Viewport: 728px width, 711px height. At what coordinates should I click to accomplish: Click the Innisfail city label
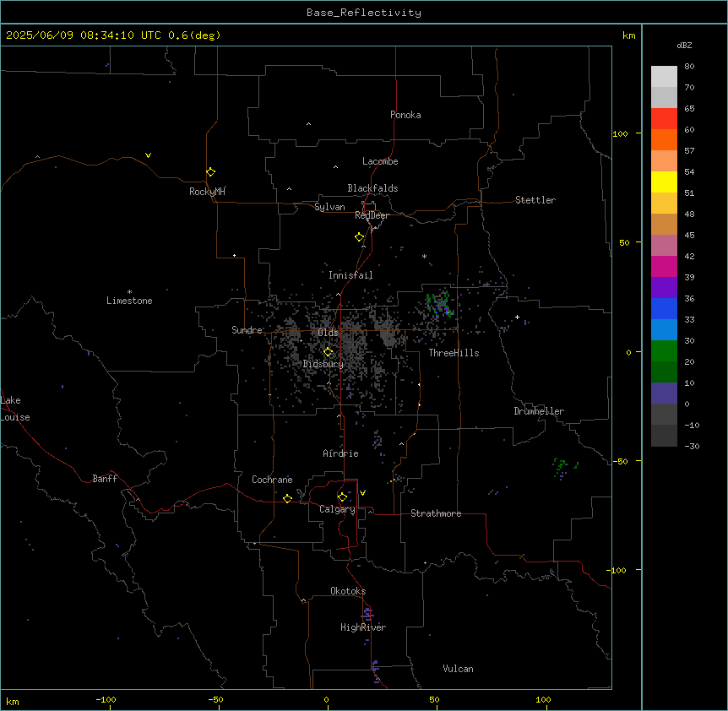click(350, 275)
